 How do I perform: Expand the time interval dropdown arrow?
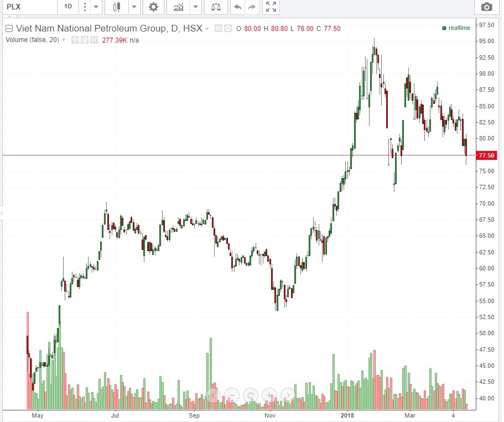(x=95, y=7)
